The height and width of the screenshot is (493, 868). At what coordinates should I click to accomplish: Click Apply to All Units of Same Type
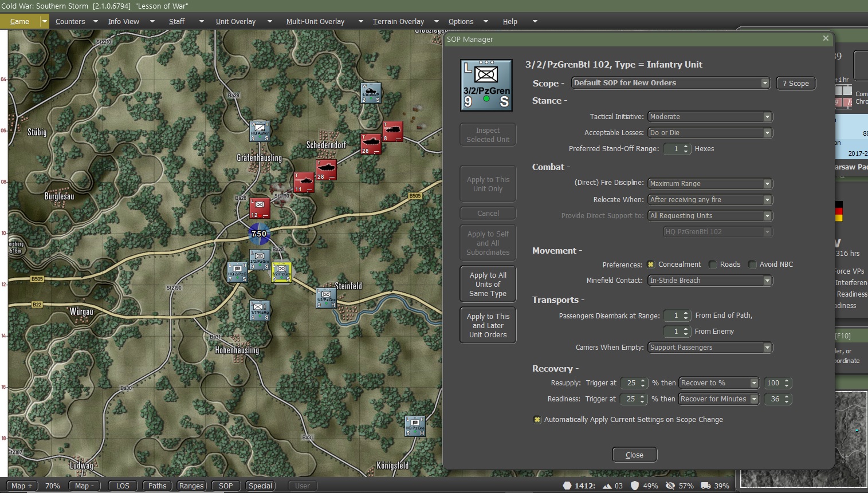488,285
